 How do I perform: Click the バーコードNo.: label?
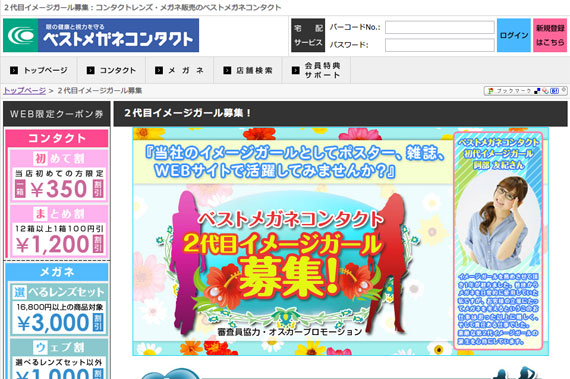pyautogui.click(x=355, y=27)
